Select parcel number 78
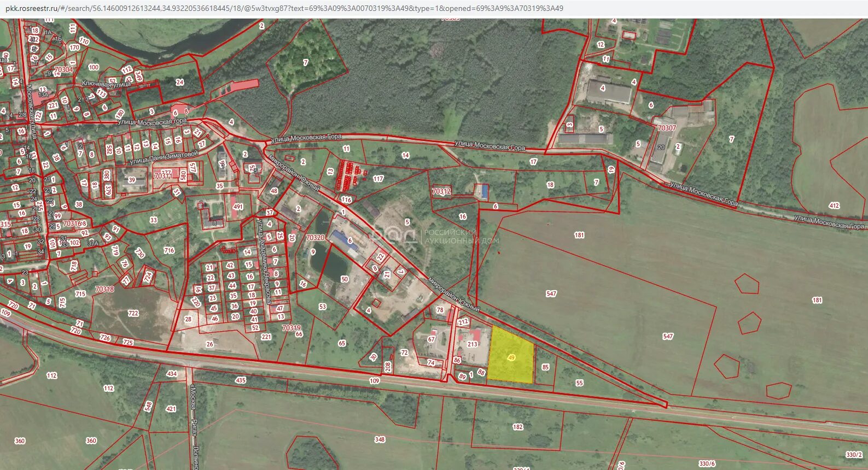The width and height of the screenshot is (868, 470). pos(440,310)
